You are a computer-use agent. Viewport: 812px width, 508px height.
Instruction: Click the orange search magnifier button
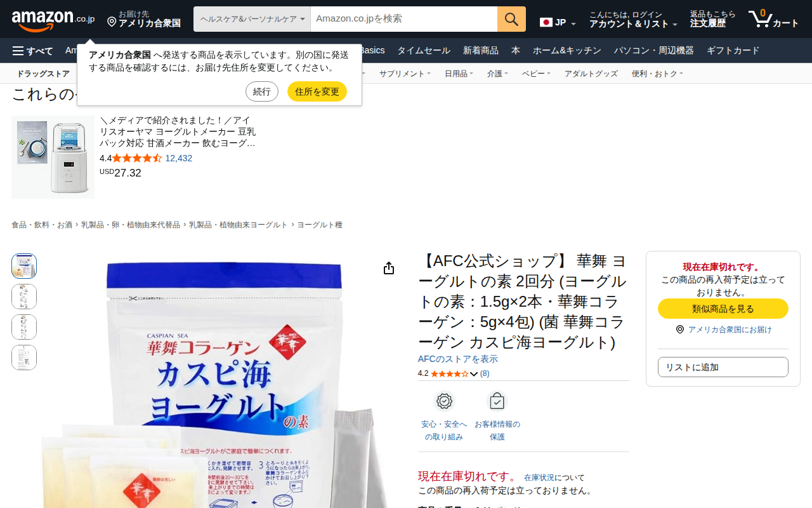(511, 19)
